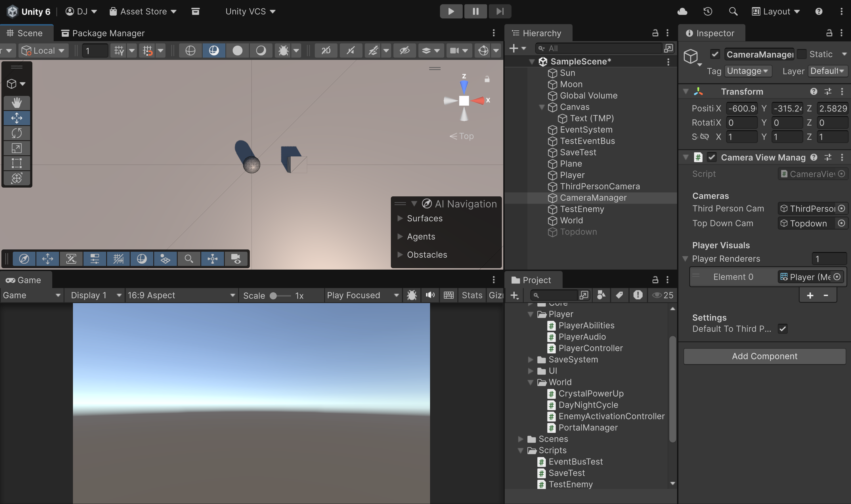Toggle 2D view shaded sphere icon
The width and height of the screenshot is (851, 504).
coord(214,51)
